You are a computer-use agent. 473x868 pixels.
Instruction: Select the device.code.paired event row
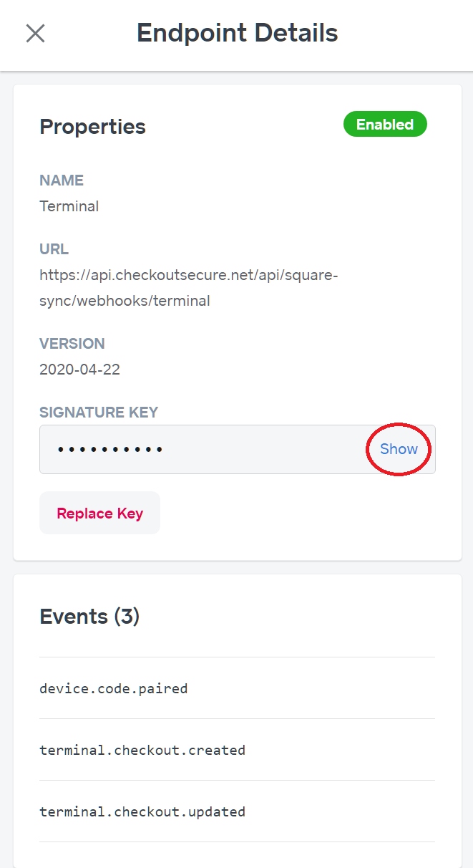click(237, 688)
